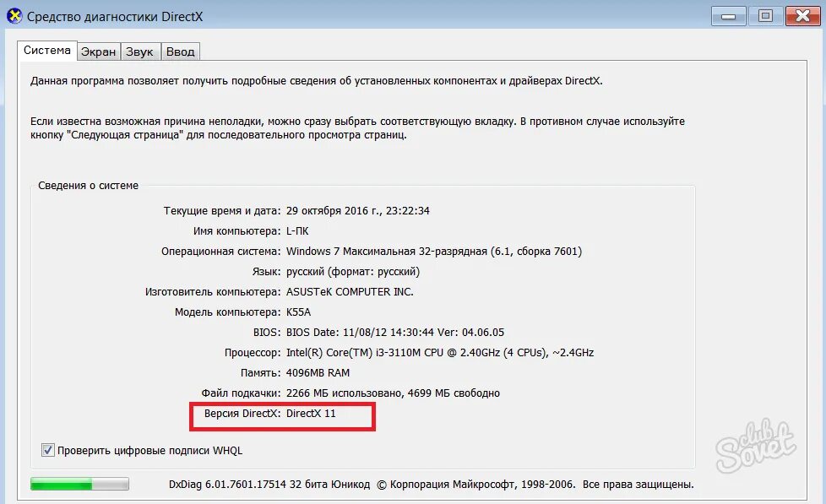
Task: Click the Windows 7 Максимальная operating system value
Action: (x=434, y=252)
